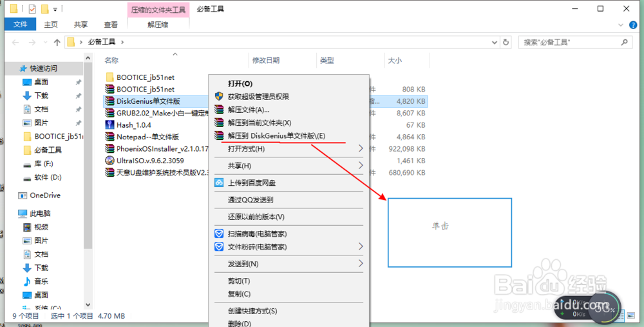This screenshot has height=327, width=644.
Task: Choose 通过QQ发送到 in context menu
Action: (x=289, y=200)
